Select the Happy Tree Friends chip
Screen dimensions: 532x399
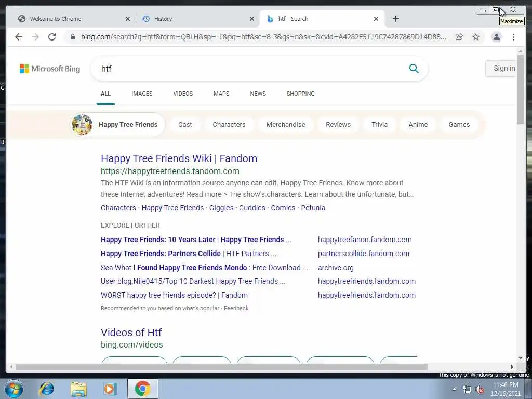pyautogui.click(x=117, y=125)
